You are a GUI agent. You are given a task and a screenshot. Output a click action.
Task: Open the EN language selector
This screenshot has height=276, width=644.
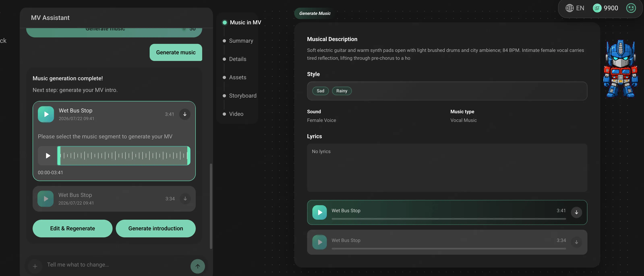575,8
